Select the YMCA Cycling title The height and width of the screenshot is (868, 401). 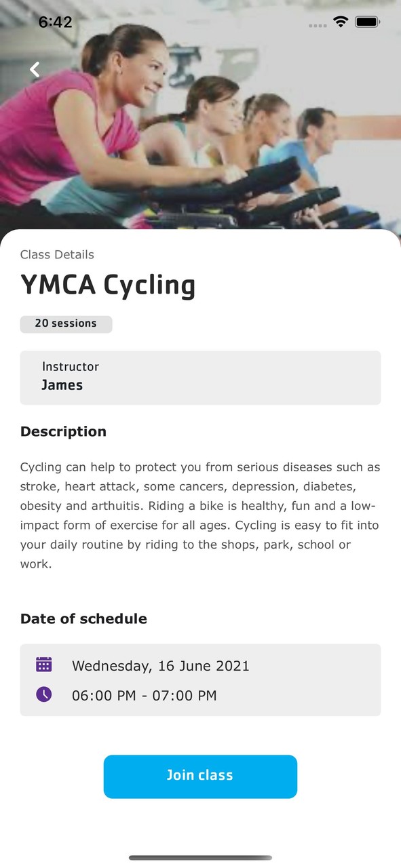109,285
